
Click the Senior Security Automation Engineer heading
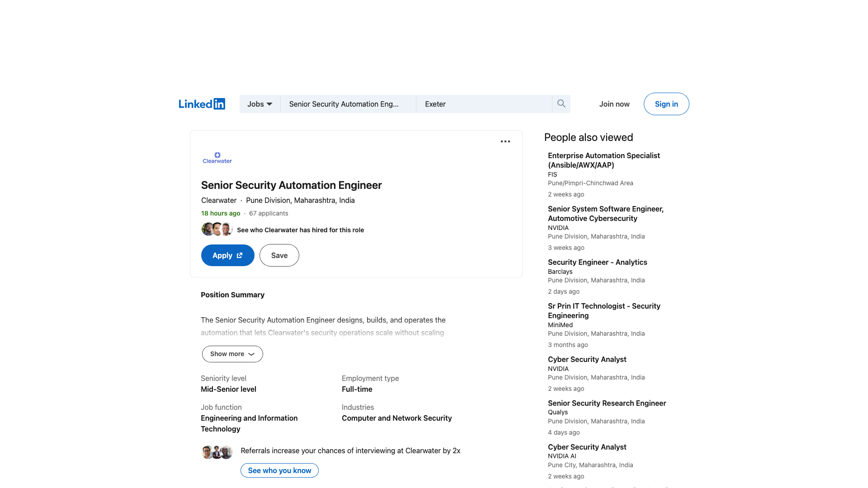292,185
